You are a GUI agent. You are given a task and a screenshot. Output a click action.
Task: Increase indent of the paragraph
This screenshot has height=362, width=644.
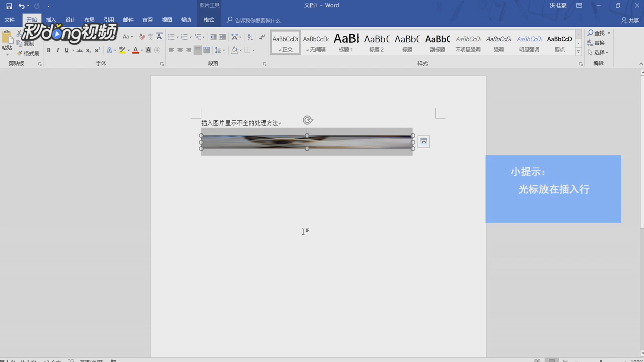[222, 36]
